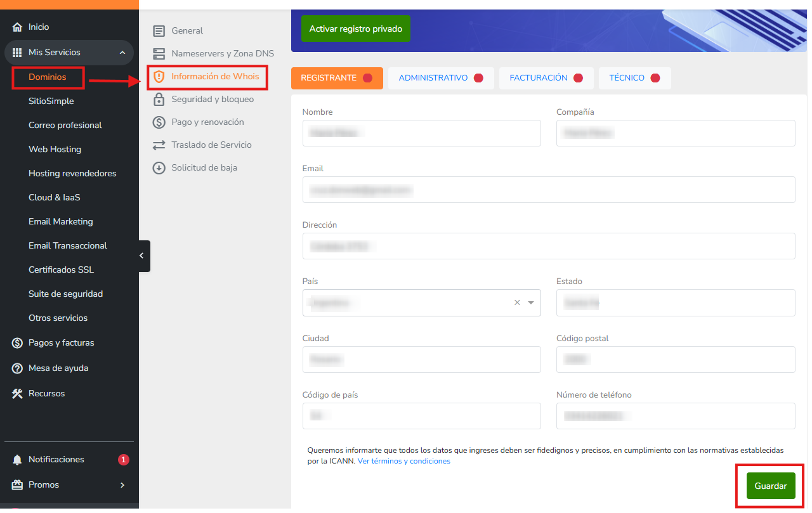Open Ver términos y condiciones link

tap(403, 461)
